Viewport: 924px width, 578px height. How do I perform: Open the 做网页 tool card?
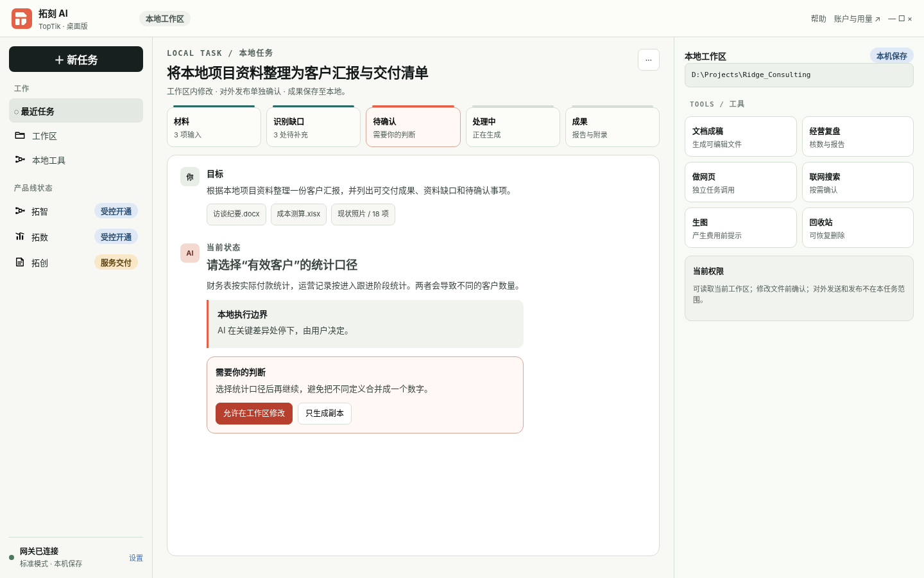740,182
